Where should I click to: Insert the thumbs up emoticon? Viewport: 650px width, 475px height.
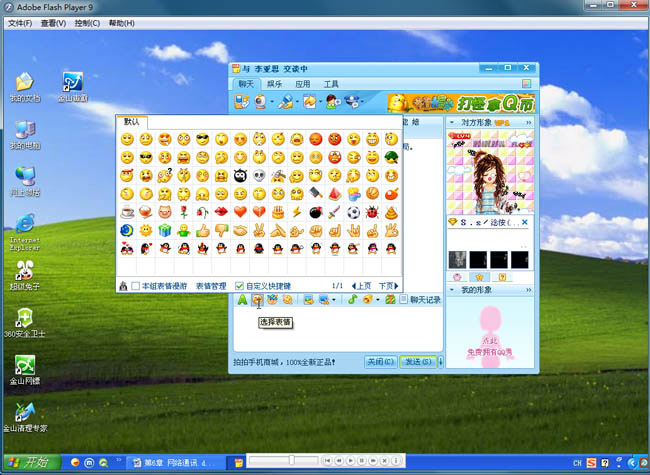(202, 230)
